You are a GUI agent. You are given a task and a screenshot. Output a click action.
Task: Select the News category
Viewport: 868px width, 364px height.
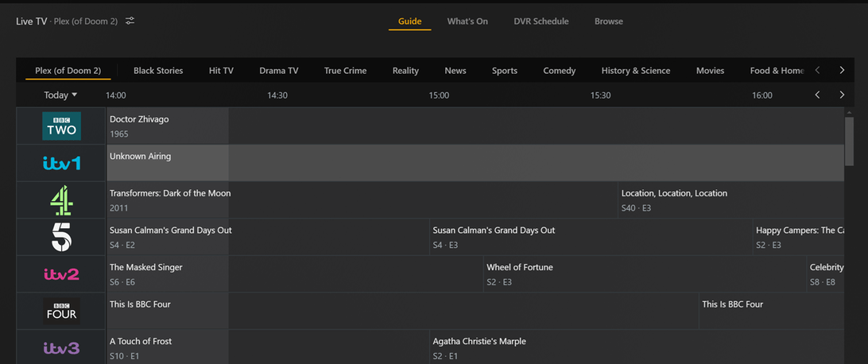(x=455, y=71)
